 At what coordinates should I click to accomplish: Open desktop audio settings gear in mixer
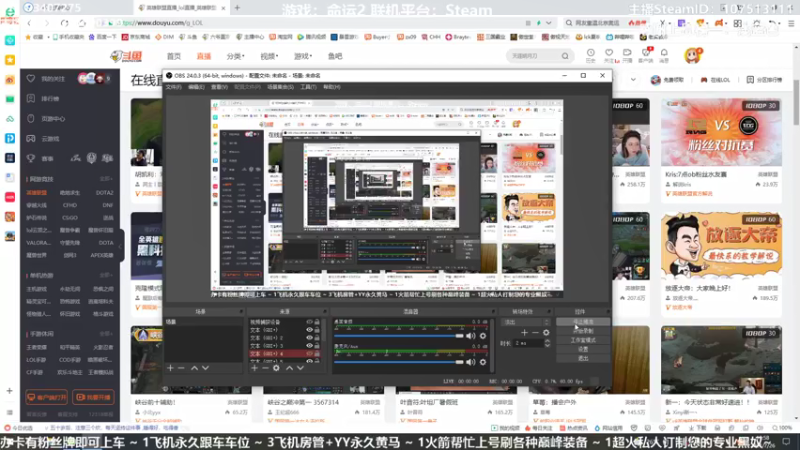coord(483,336)
